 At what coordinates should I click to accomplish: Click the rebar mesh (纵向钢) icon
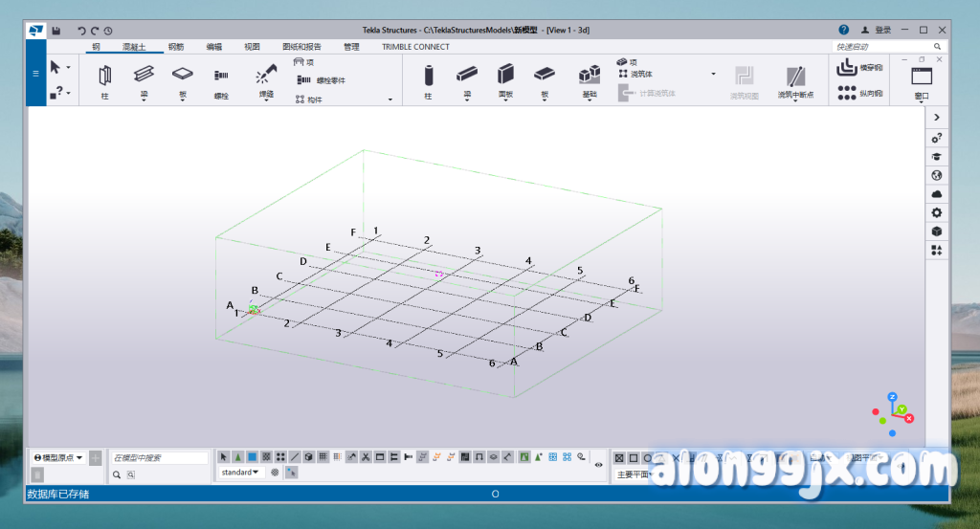coord(846,93)
